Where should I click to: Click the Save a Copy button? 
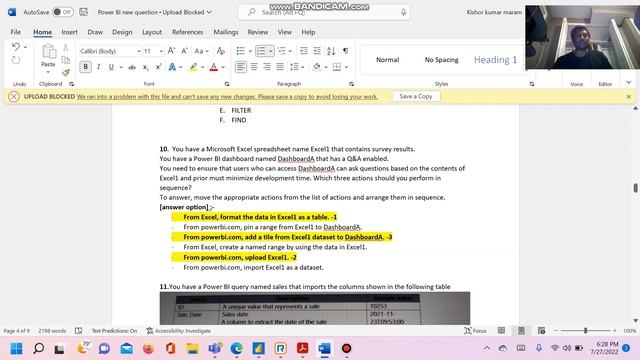click(x=416, y=96)
